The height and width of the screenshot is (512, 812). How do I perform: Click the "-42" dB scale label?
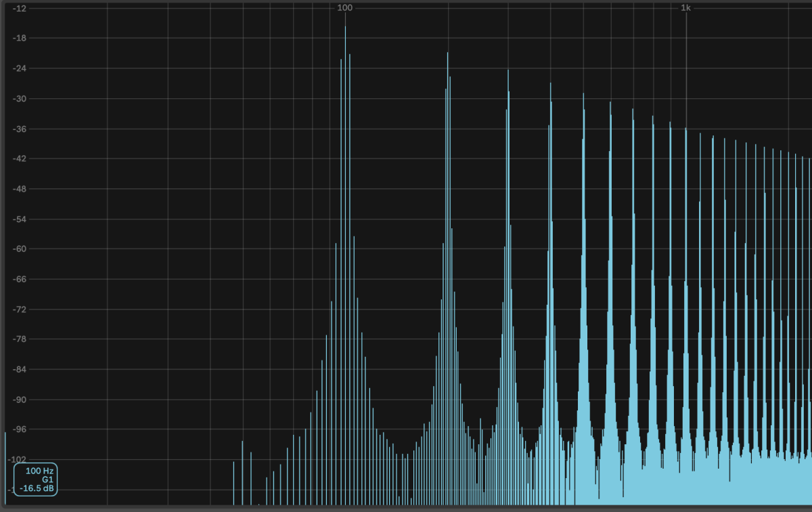(x=20, y=158)
